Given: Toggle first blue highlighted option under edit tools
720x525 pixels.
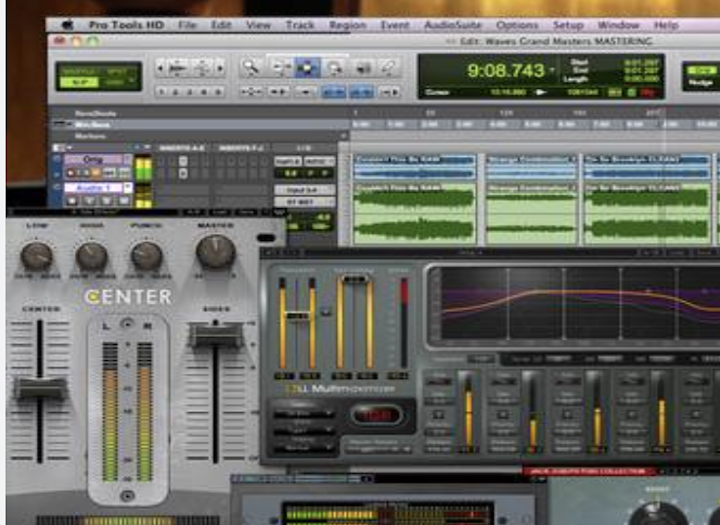Looking at the screenshot, I should [x=334, y=92].
